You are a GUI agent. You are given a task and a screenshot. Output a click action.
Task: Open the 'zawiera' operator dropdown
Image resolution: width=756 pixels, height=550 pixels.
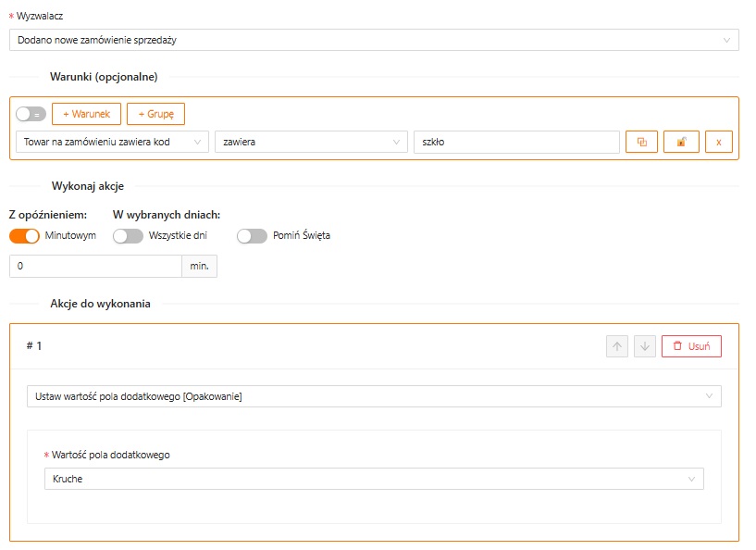(310, 142)
